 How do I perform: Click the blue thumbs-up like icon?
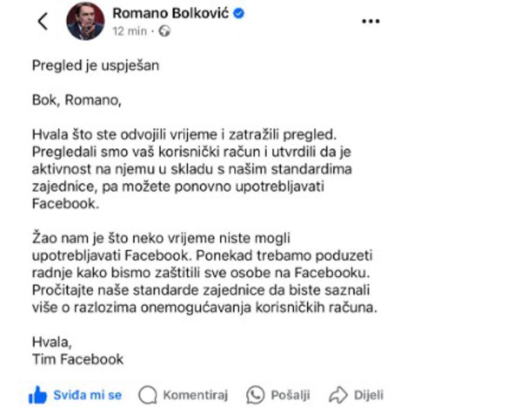pyautogui.click(x=38, y=395)
